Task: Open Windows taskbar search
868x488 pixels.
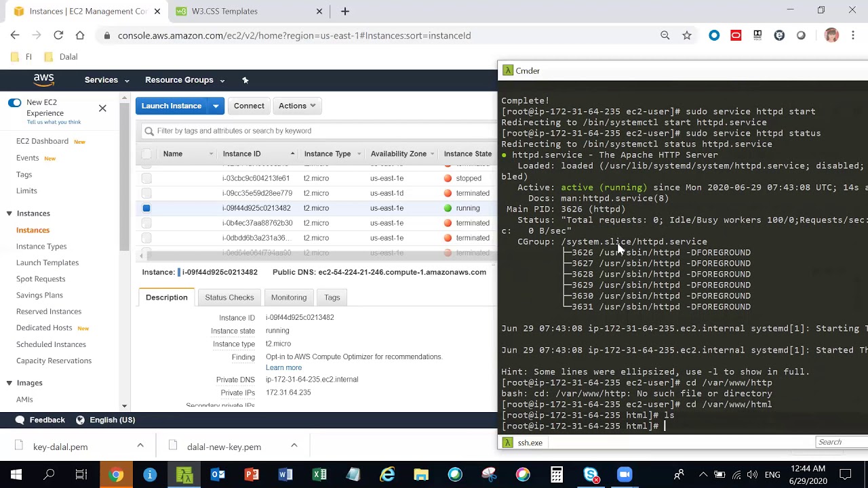Action: tap(49, 474)
